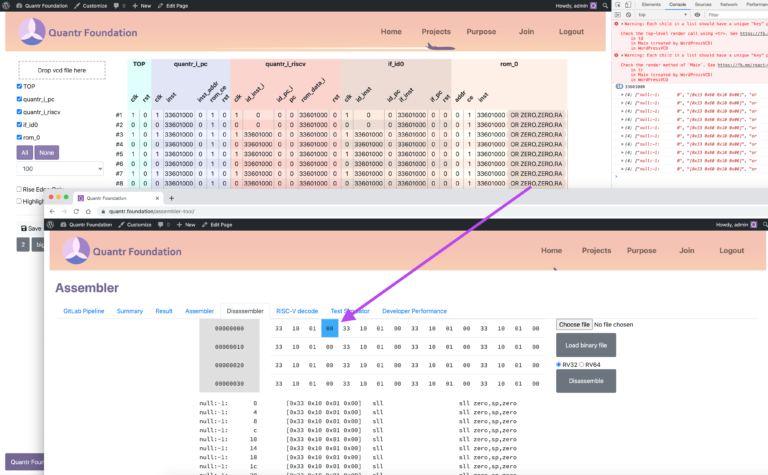Image resolution: width=768 pixels, height=475 pixels.
Task: Close the Quantr Foundation browser tab
Action: click(x=157, y=198)
